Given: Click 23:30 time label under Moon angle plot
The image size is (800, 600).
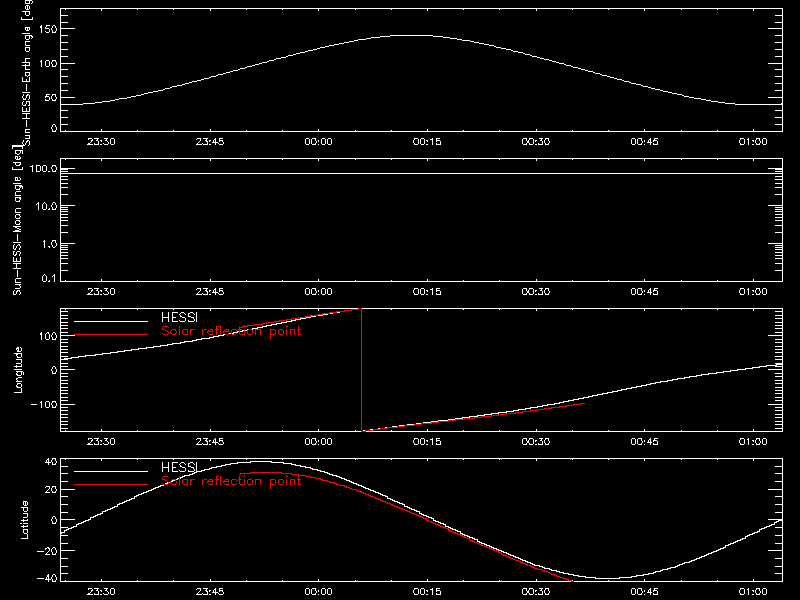Looking at the screenshot, I should click(101, 292).
